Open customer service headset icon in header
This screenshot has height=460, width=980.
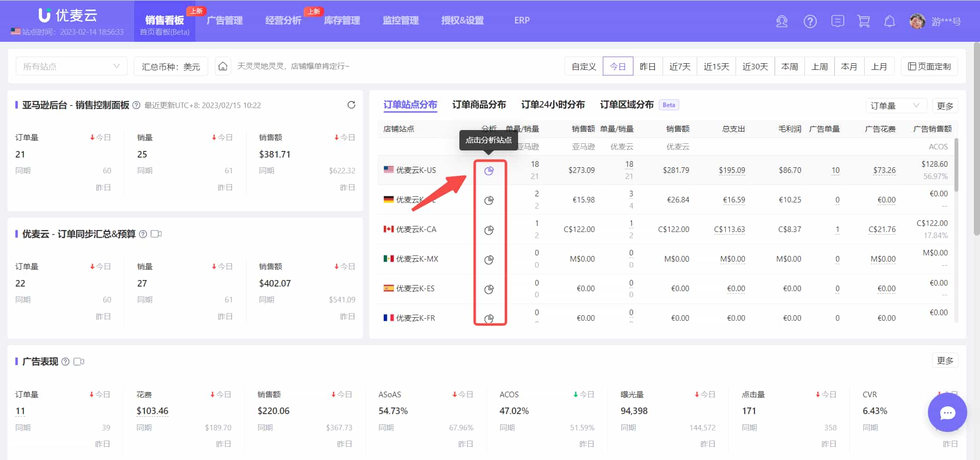(x=781, y=21)
